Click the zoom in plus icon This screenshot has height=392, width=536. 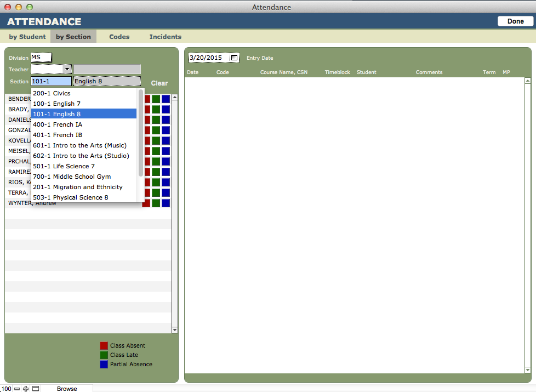pyautogui.click(x=26, y=388)
